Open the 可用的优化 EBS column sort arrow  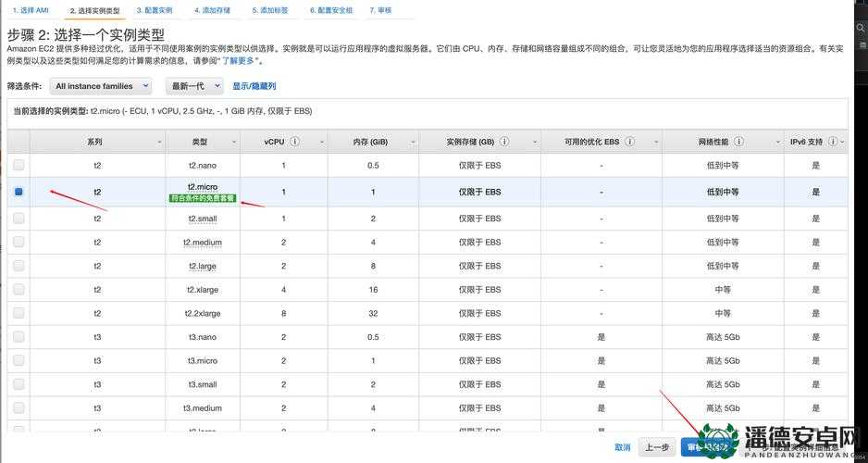[x=656, y=143]
